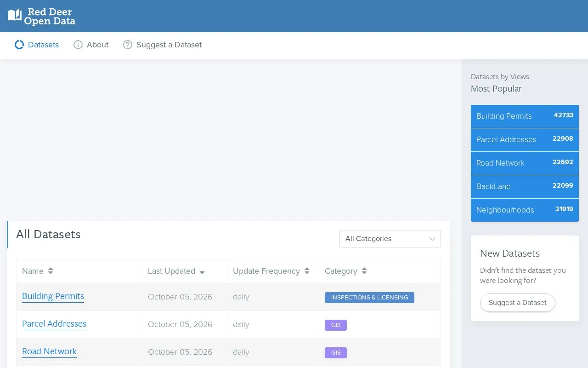Click the Red Deer Open Data book logo
This screenshot has height=368, width=588.
click(15, 15)
